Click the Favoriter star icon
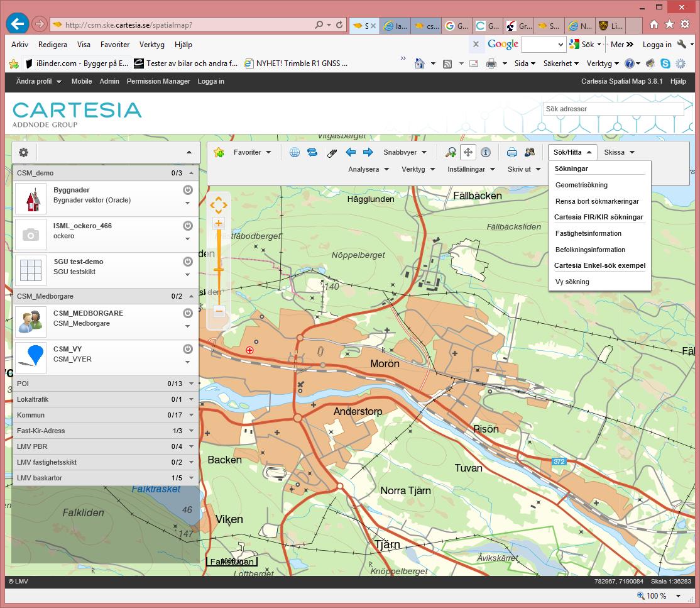Image resolution: width=700 pixels, height=608 pixels. (219, 152)
